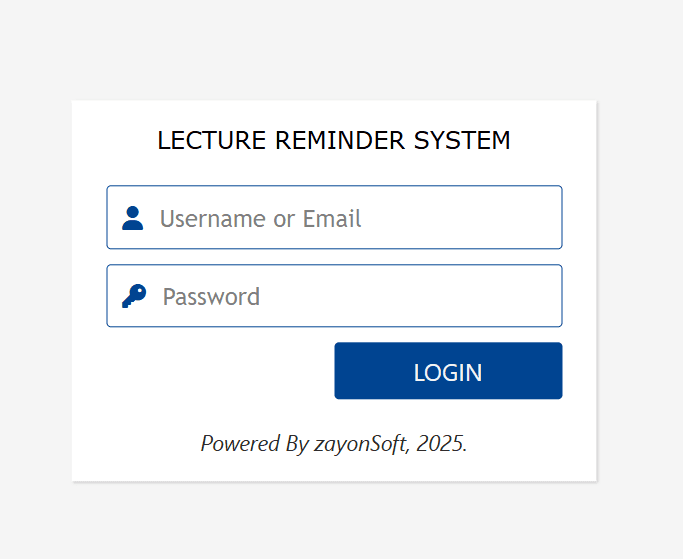Submit the form with the blue LOGIN button

448,371
